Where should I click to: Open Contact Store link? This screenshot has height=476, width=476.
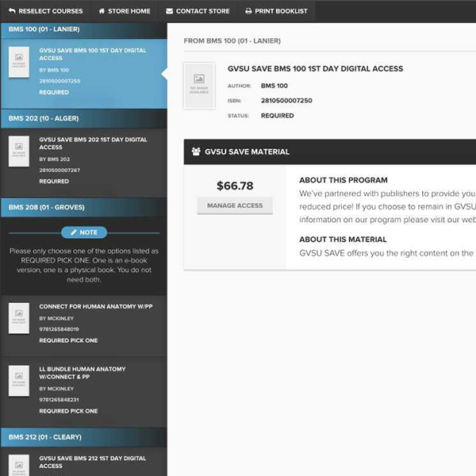click(x=198, y=11)
